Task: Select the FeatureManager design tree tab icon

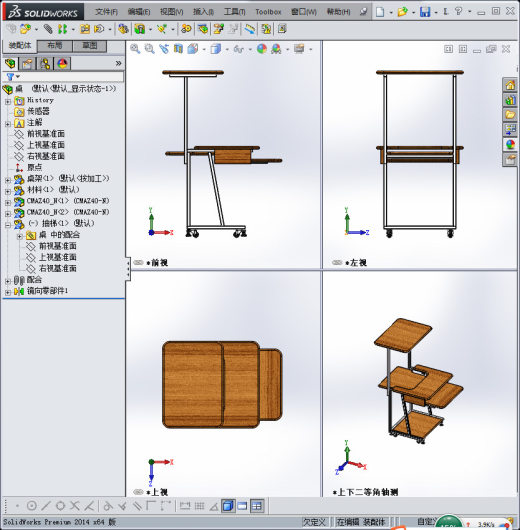Action: tap(10, 64)
